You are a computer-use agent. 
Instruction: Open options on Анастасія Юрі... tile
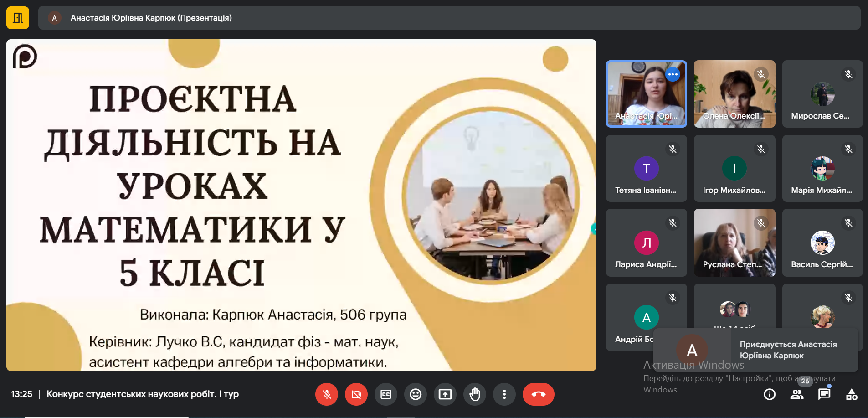673,74
